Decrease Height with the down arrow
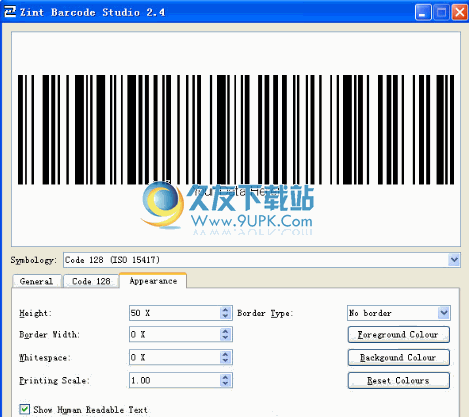469x417 pixels. pyautogui.click(x=226, y=316)
